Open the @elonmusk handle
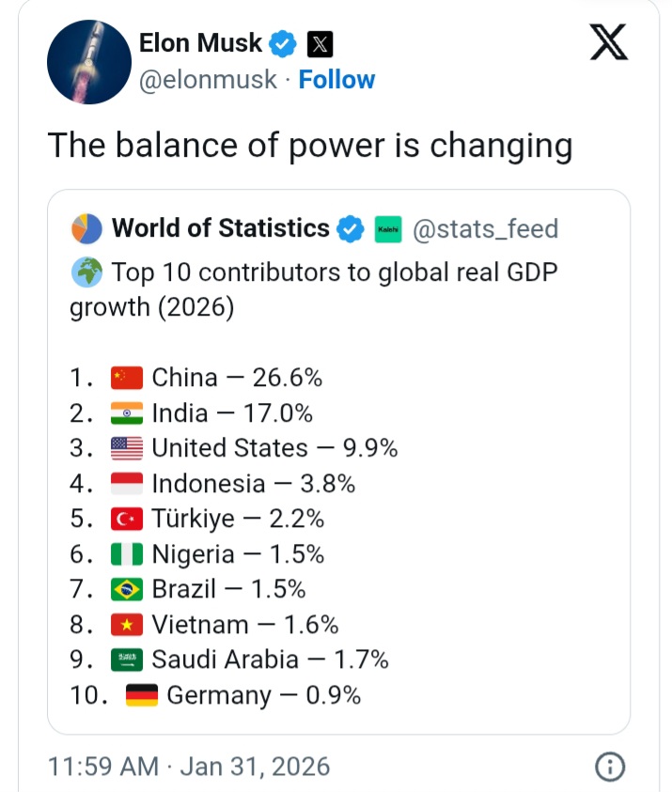This screenshot has height=792, width=672. (208, 80)
